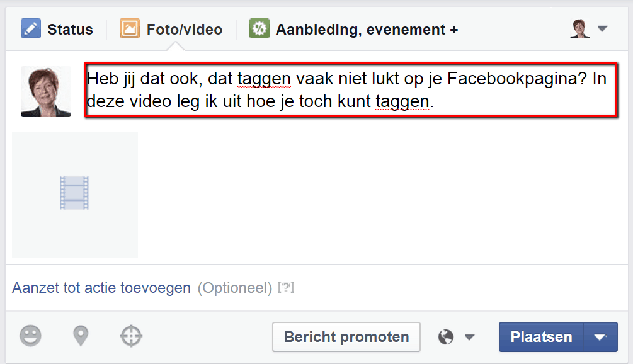Open the Aanbieding, evenement + tab
The height and width of the screenshot is (364, 633).
(353, 29)
